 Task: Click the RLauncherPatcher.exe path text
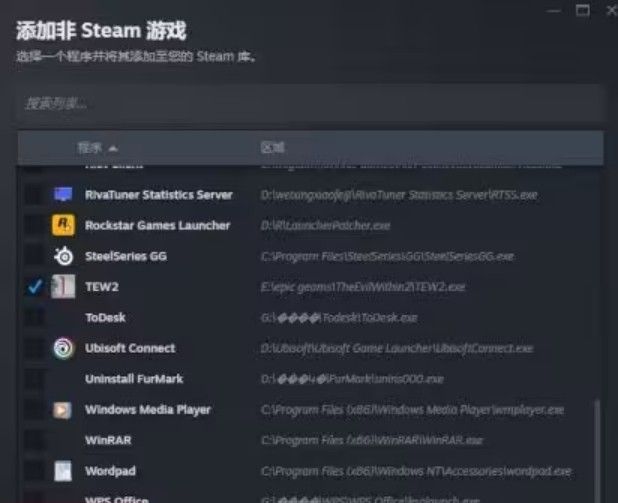(325, 225)
